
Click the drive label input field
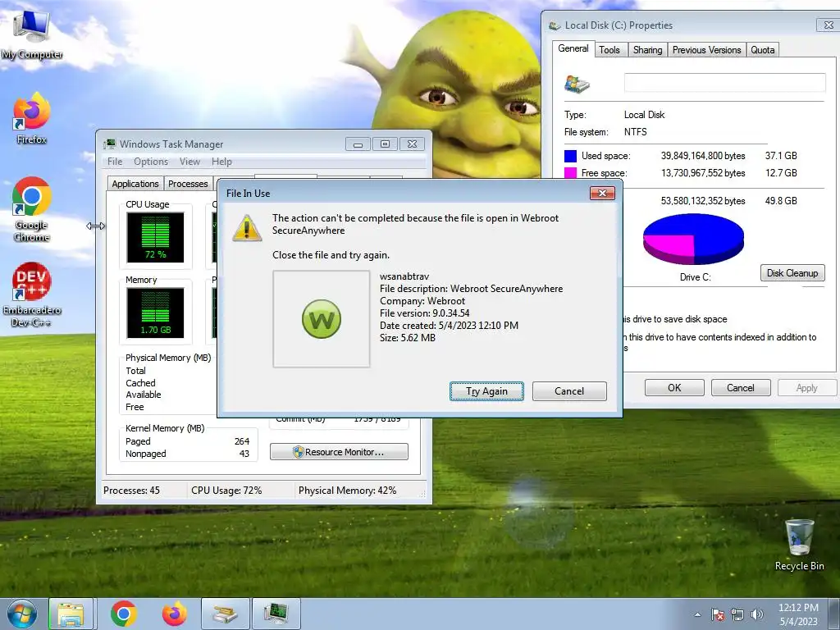pos(725,83)
